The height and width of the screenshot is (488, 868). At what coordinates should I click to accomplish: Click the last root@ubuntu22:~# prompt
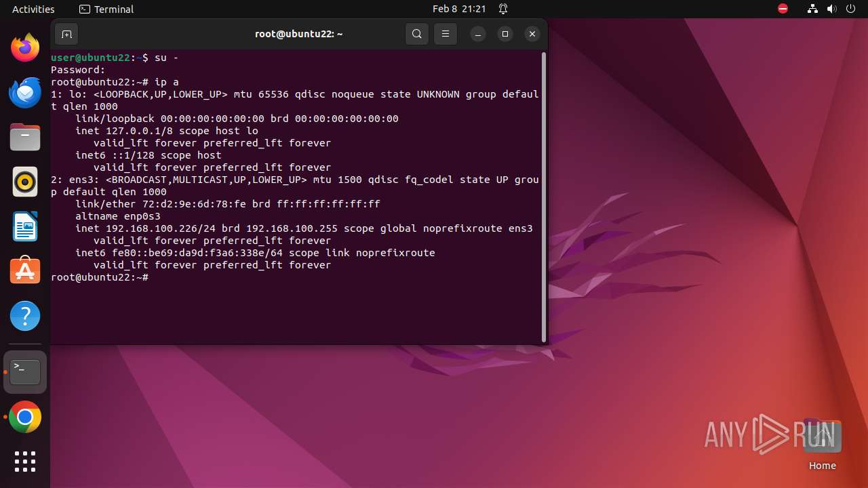(100, 277)
